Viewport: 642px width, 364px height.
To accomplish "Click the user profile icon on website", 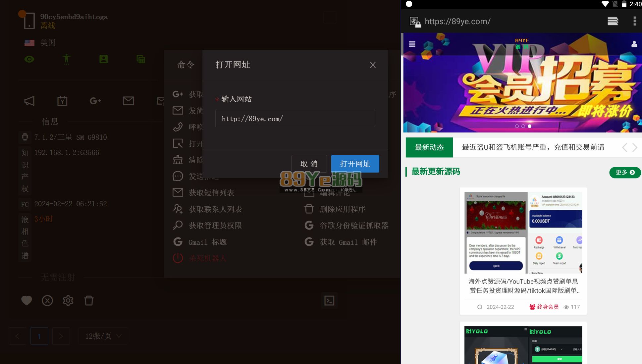I will click(x=634, y=44).
